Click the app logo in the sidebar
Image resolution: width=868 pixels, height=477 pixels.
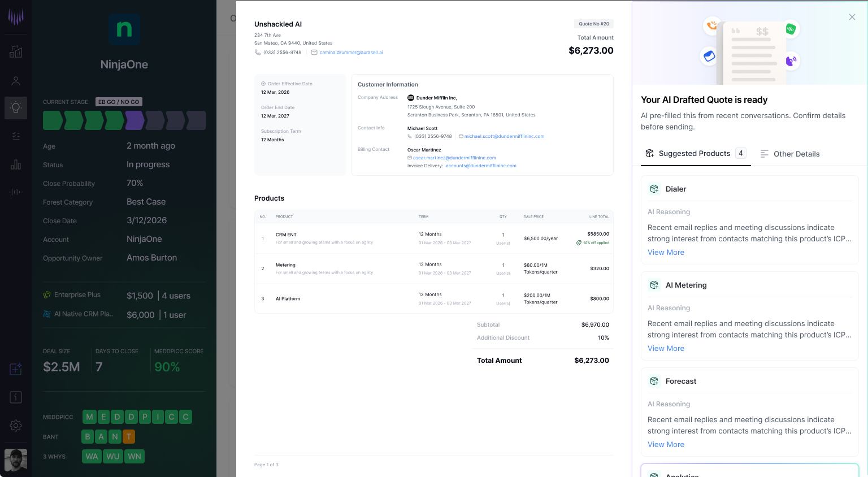click(16, 17)
